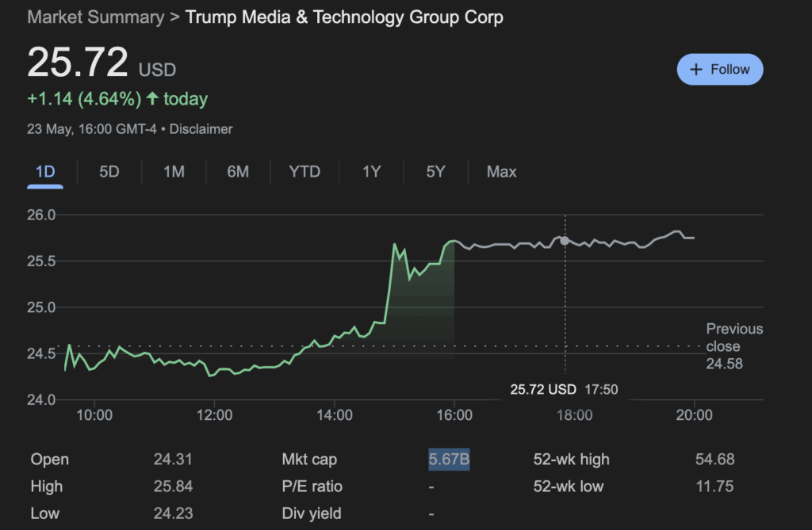The height and width of the screenshot is (530, 812).
Task: Click the 52-wk high value 54.68
Action: point(714,459)
